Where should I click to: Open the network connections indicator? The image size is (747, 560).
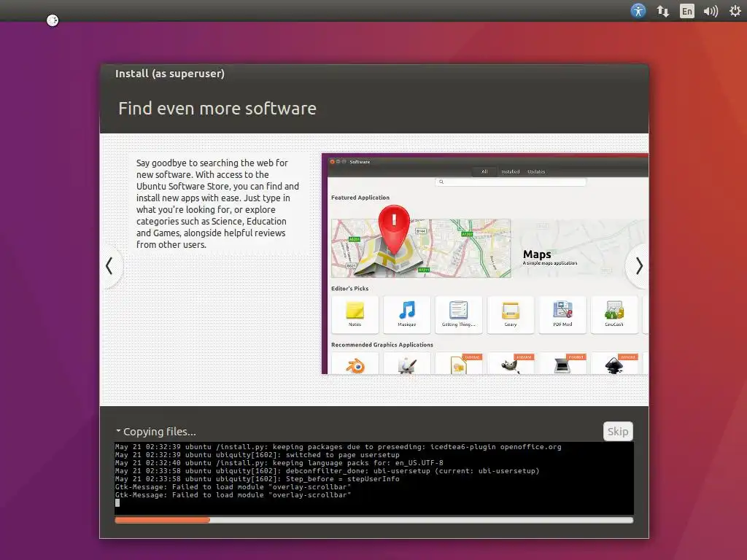(x=662, y=11)
